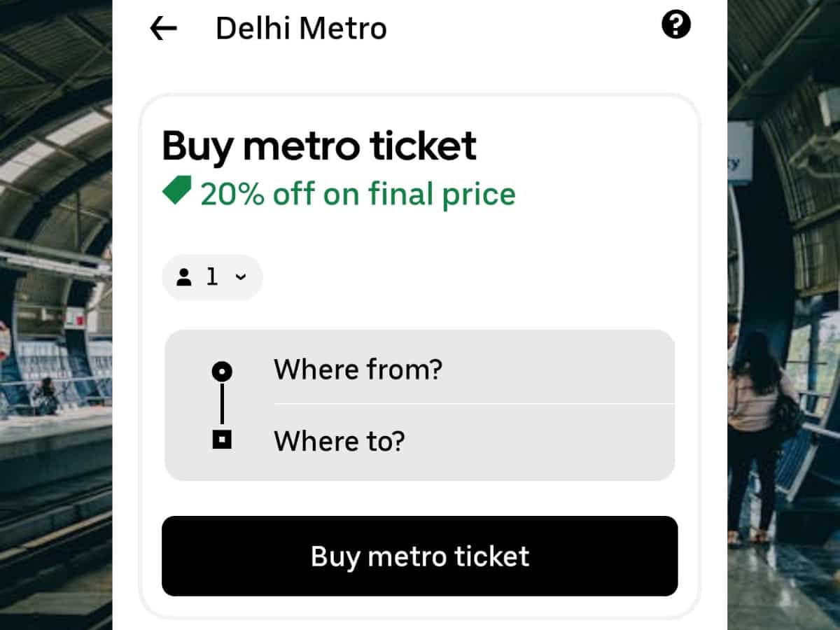The image size is (840, 630).
Task: Click the help icon in the top corner
Action: [x=676, y=24]
